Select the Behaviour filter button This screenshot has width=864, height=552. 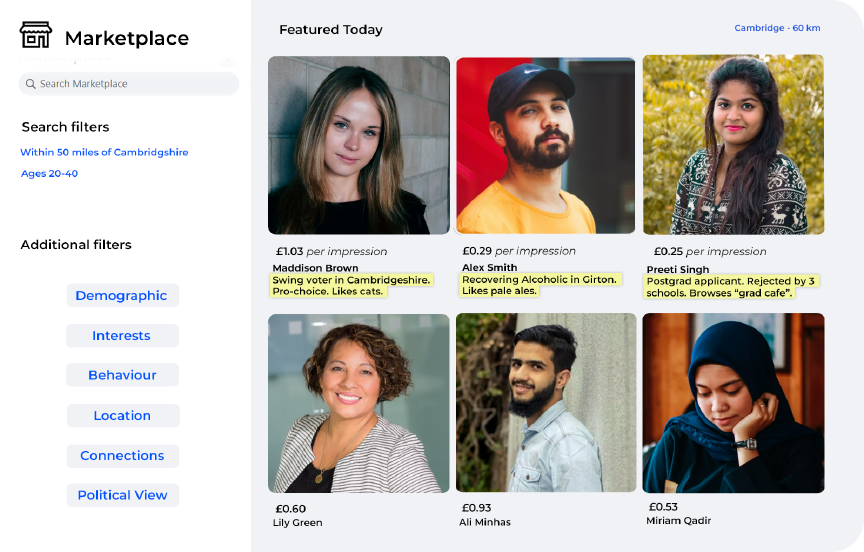[122, 375]
